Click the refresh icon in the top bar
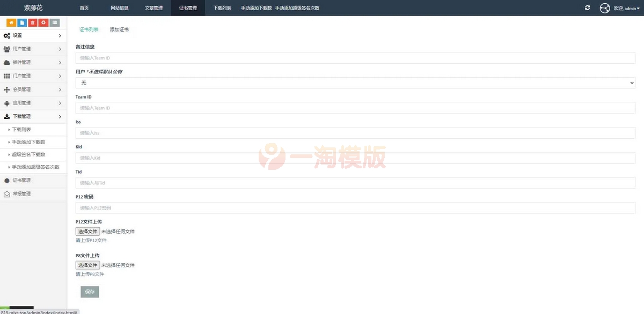 coord(587,8)
